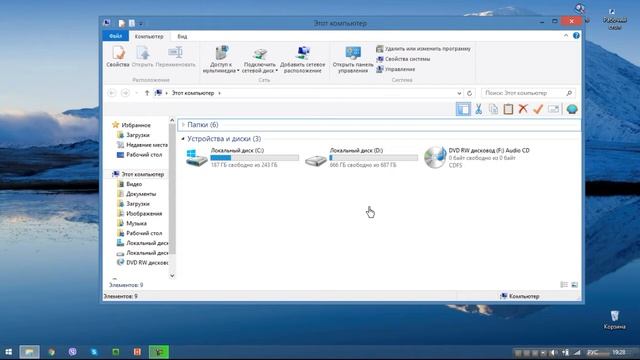640x360 pixels.
Task: Collapse the ribbon with the chevron
Action: (566, 36)
